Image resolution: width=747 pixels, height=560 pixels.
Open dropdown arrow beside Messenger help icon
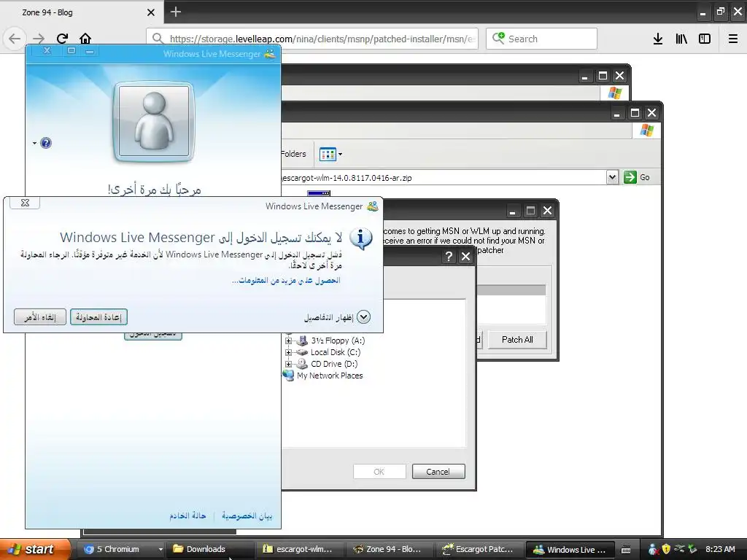point(34,143)
